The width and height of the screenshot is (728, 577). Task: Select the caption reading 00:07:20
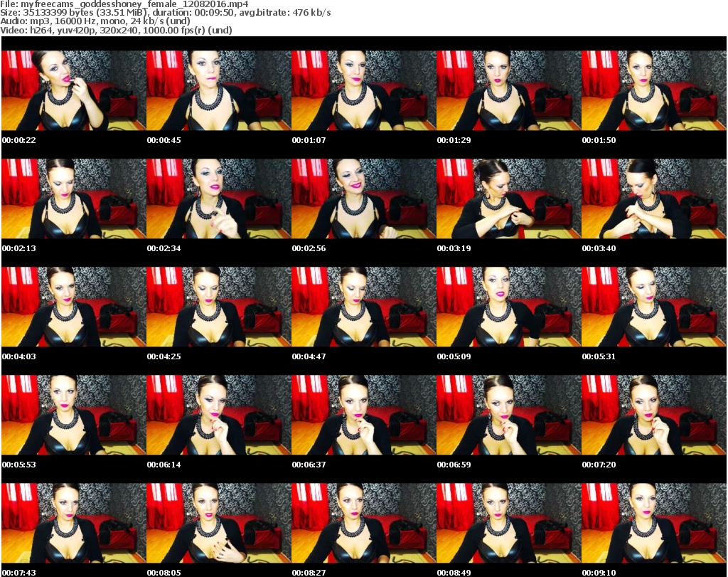599,465
